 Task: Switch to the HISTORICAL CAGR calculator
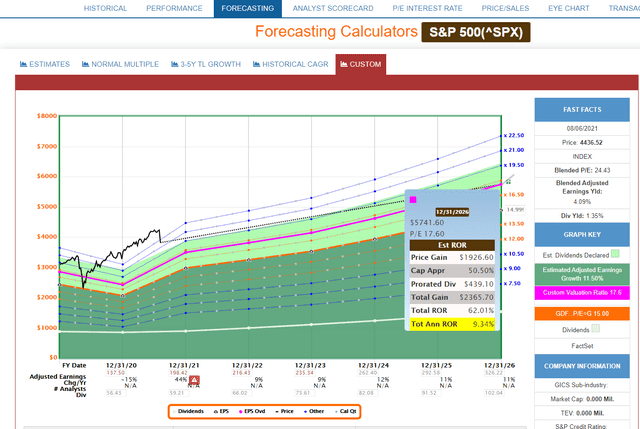(x=291, y=64)
